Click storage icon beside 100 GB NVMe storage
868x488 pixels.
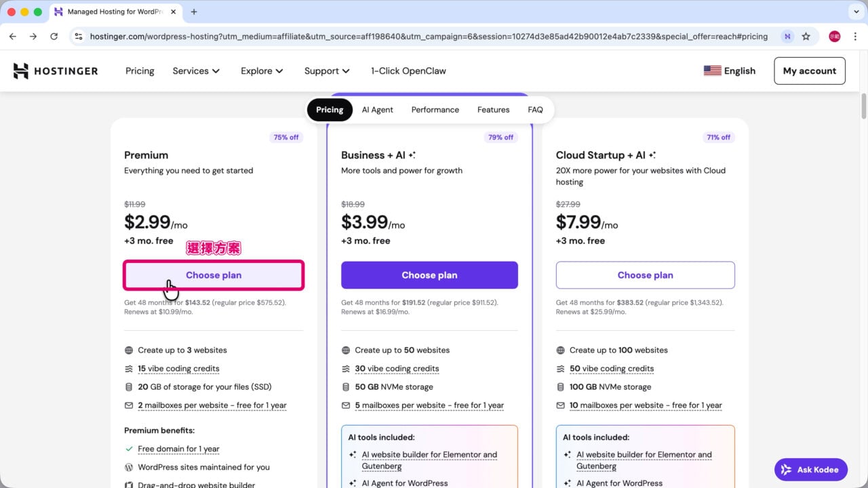[561, 387]
